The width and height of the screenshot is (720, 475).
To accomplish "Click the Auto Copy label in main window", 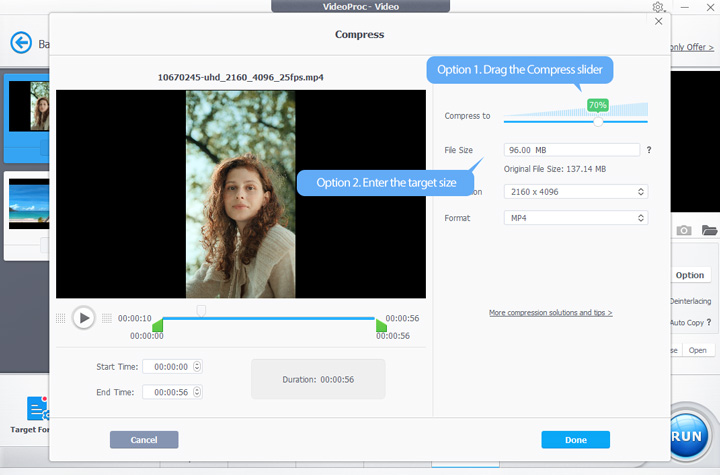I will (x=687, y=322).
